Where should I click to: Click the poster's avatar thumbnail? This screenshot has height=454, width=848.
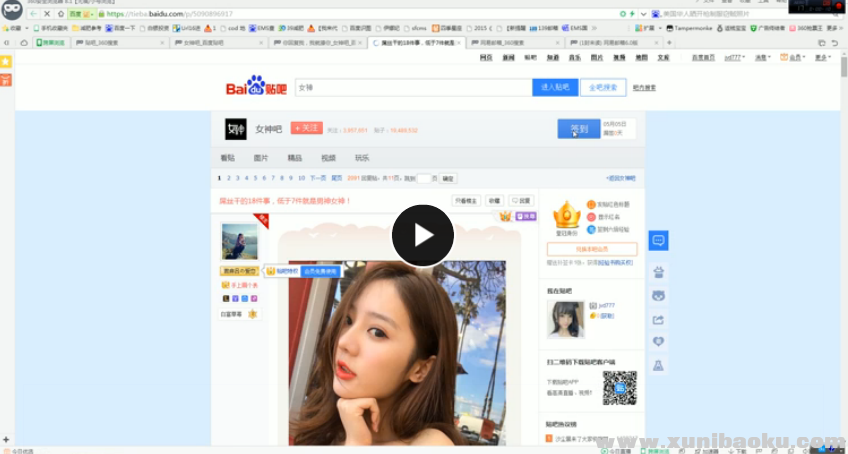pyautogui.click(x=239, y=242)
